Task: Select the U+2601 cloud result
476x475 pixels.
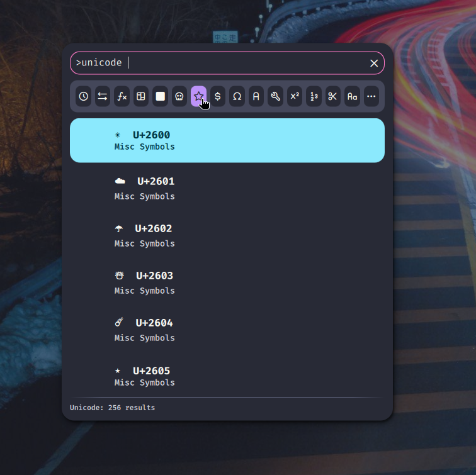Action: click(227, 188)
